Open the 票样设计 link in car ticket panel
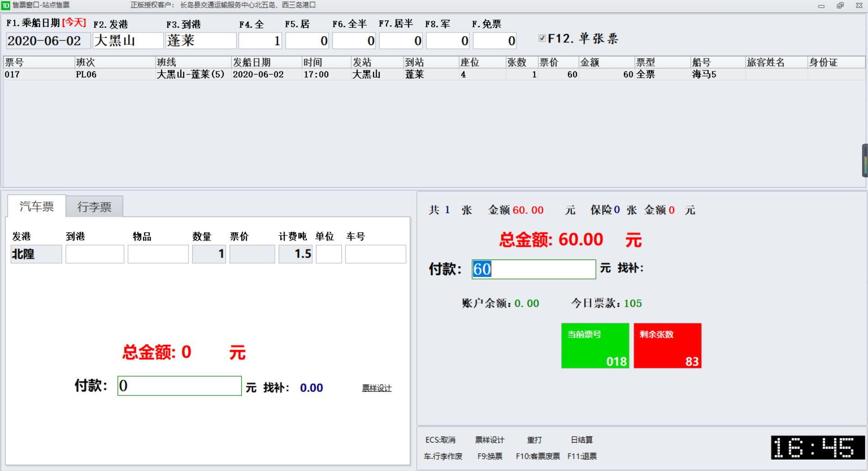Screen dimensions: 868x471 [376, 388]
